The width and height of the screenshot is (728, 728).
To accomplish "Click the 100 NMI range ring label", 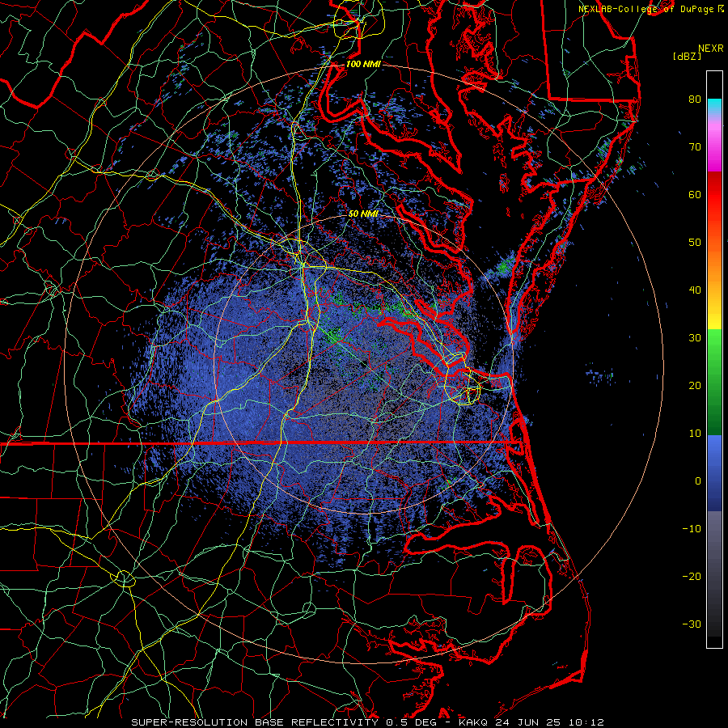I will [x=363, y=64].
